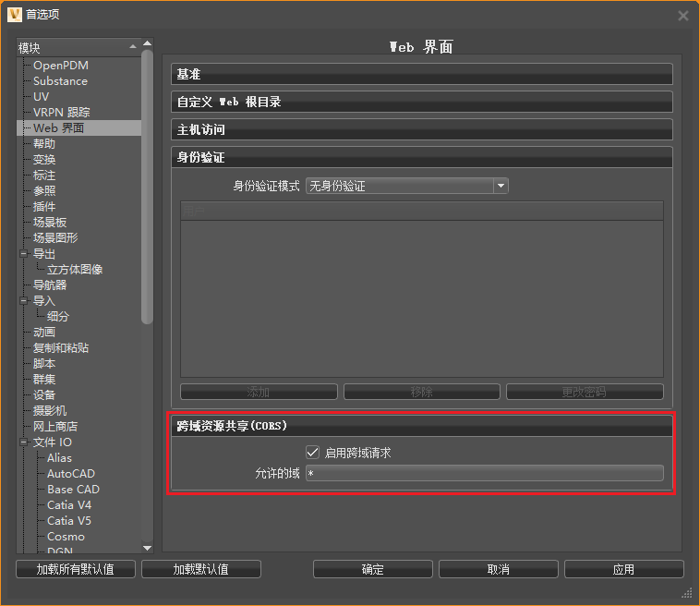Select the Web 界面 module entry
The height and width of the screenshot is (606, 700).
pyautogui.click(x=58, y=128)
